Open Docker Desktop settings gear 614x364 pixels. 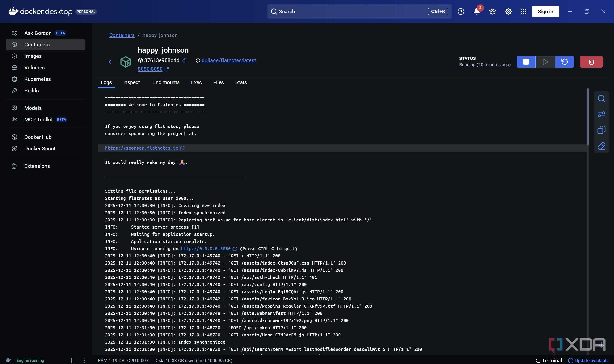tap(508, 12)
